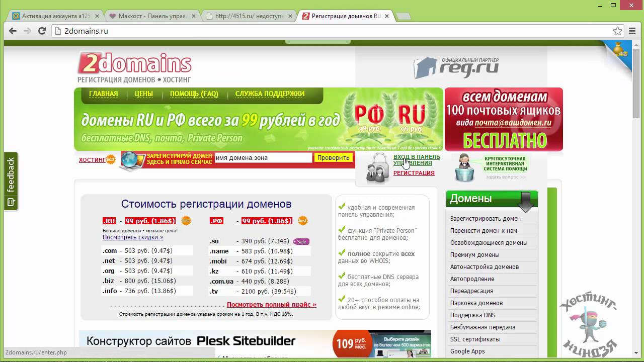Open the СЛУЖБА ПОДДЕРЖКИ menu item
Screen dimensions: 644x362
click(270, 94)
